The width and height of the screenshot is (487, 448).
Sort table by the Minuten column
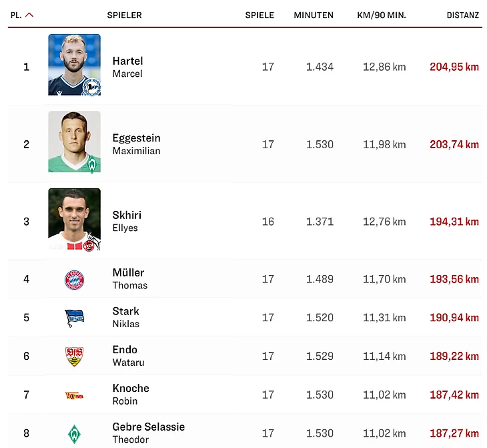[x=313, y=15]
